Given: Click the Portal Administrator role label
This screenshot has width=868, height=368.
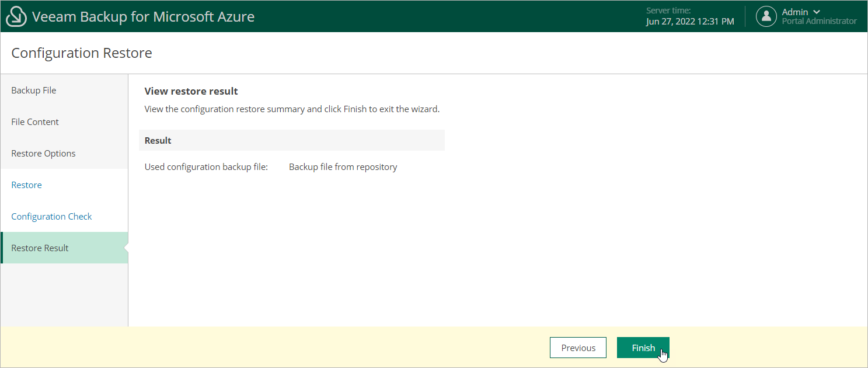Looking at the screenshot, I should click(x=820, y=21).
